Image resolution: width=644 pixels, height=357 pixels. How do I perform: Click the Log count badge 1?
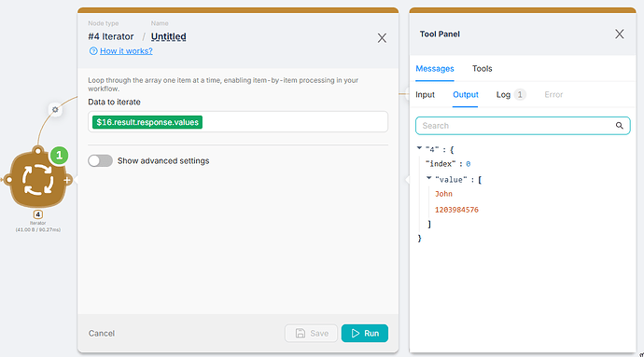point(520,95)
